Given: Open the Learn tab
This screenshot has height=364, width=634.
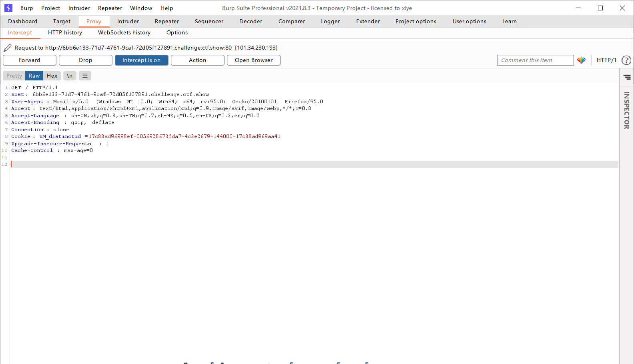Looking at the screenshot, I should click(x=510, y=21).
